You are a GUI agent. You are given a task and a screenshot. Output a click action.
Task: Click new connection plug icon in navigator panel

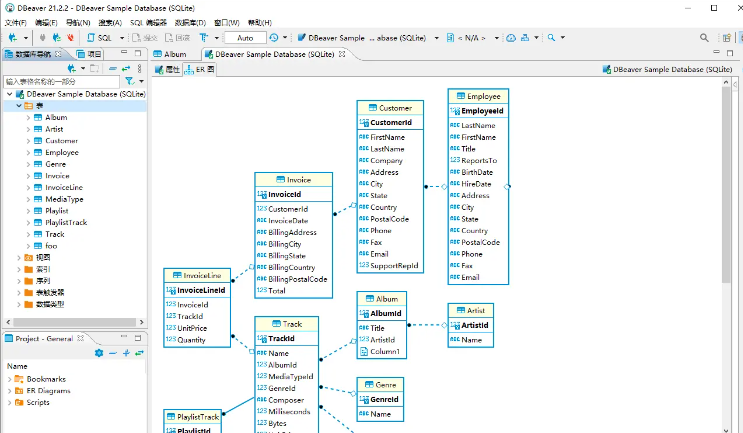pos(72,69)
